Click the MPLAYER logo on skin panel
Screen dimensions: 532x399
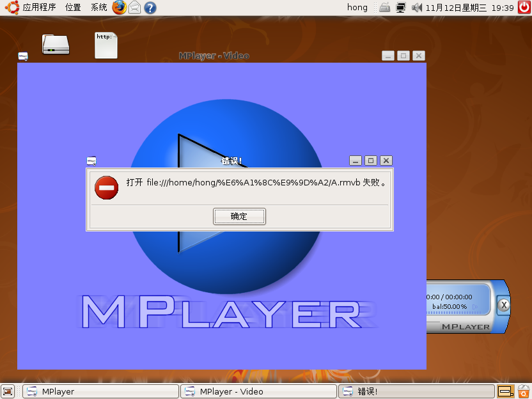coord(466,327)
